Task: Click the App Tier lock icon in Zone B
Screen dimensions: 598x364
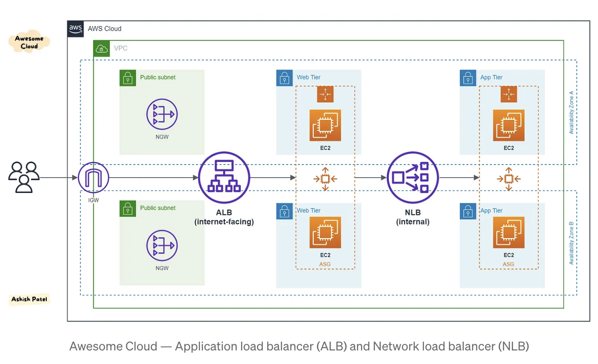Action: (x=468, y=211)
